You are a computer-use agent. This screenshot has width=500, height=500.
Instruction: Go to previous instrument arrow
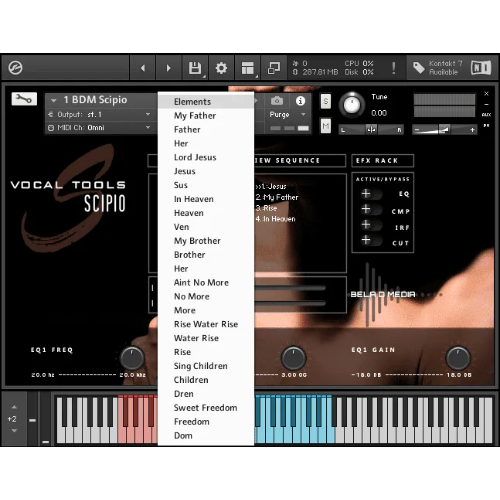click(x=143, y=68)
